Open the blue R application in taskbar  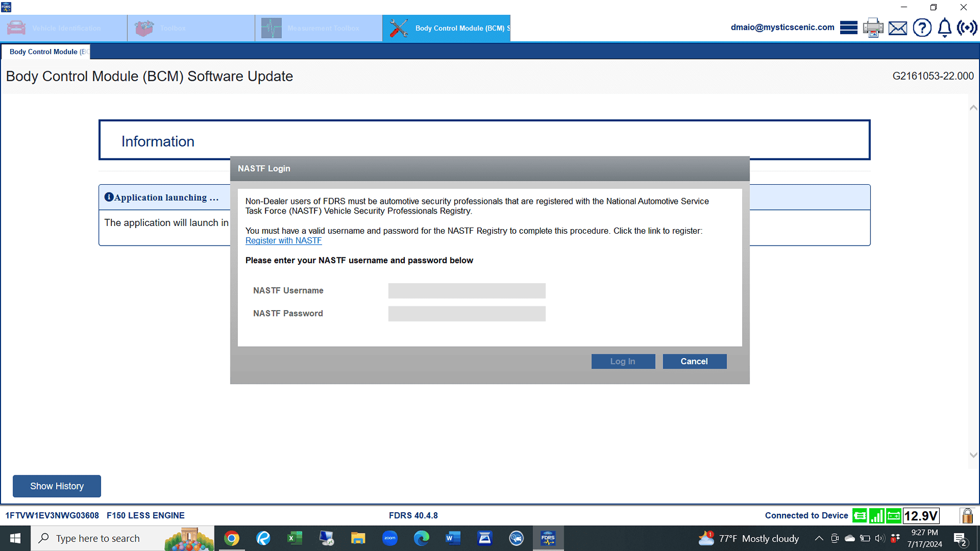[263, 538]
